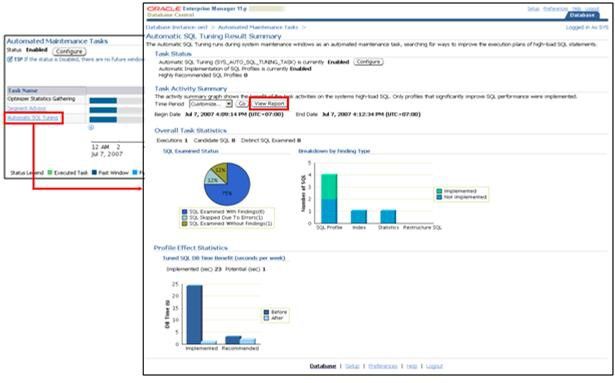
Task: Click SQL Examined Without Findings legend swatch
Action: [x=185, y=224]
